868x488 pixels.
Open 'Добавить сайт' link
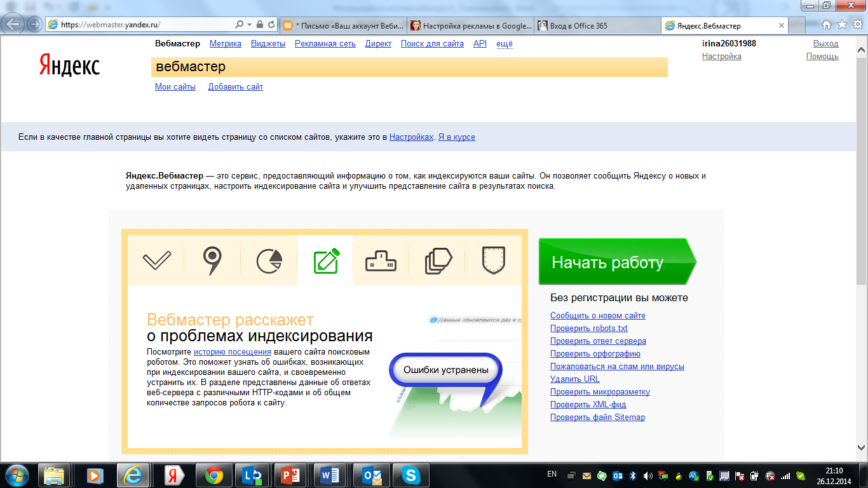[236, 87]
